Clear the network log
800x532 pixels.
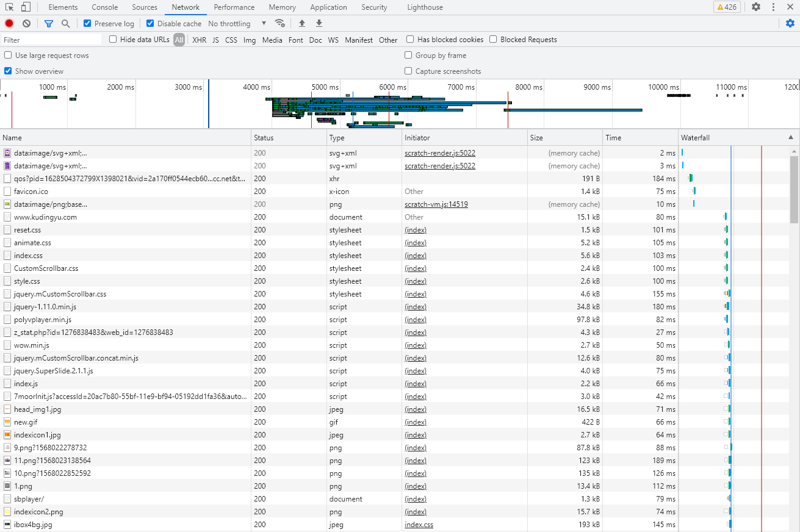pyautogui.click(x=26, y=23)
